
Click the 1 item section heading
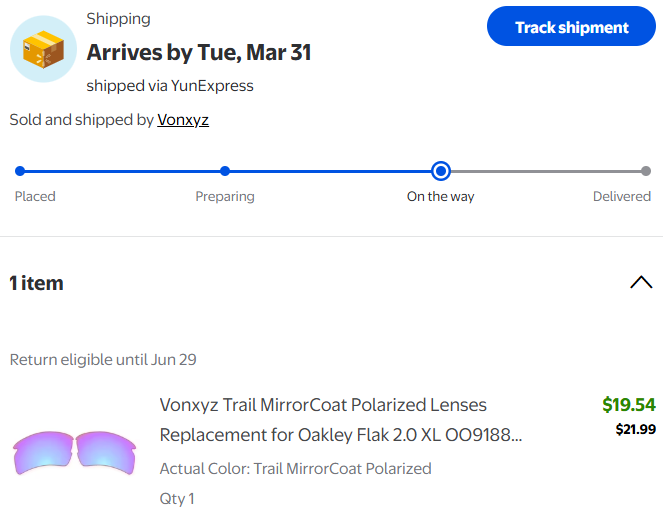coord(37,283)
